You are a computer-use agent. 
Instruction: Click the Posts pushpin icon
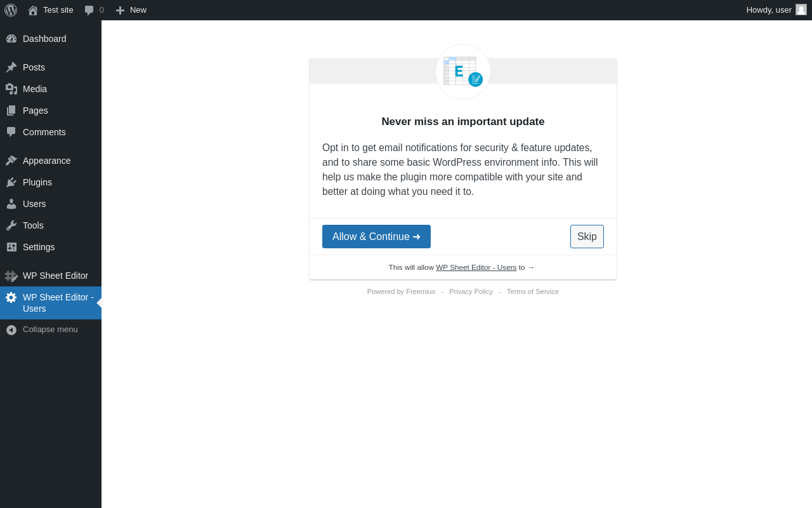click(x=11, y=67)
